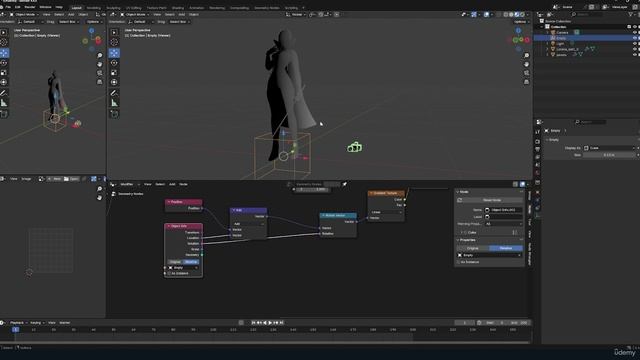
Task: Select the Move tool in left small viewport
Action: pyautogui.click(x=4, y=53)
